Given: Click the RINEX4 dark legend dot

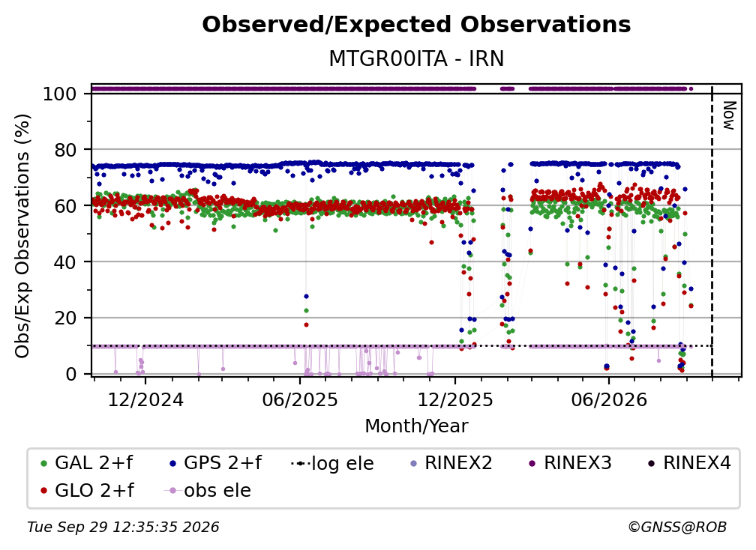Looking at the screenshot, I should point(652,464).
